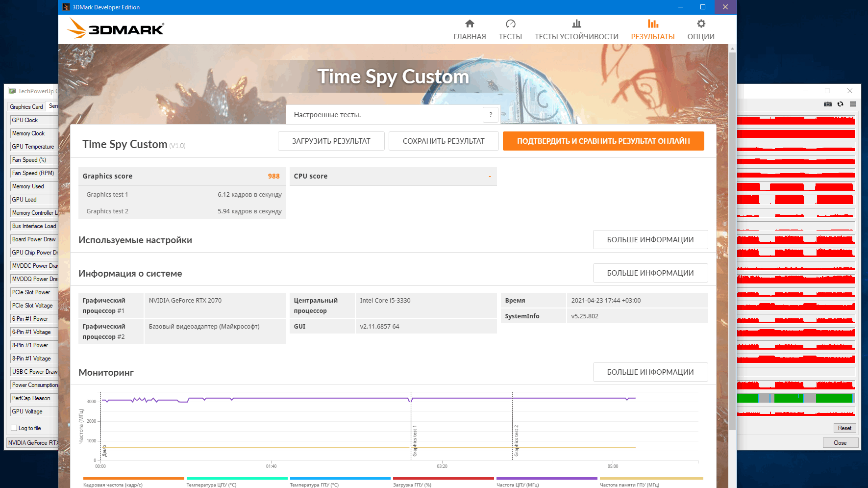Click the SystemInfo version v5.25.802

coord(585,316)
